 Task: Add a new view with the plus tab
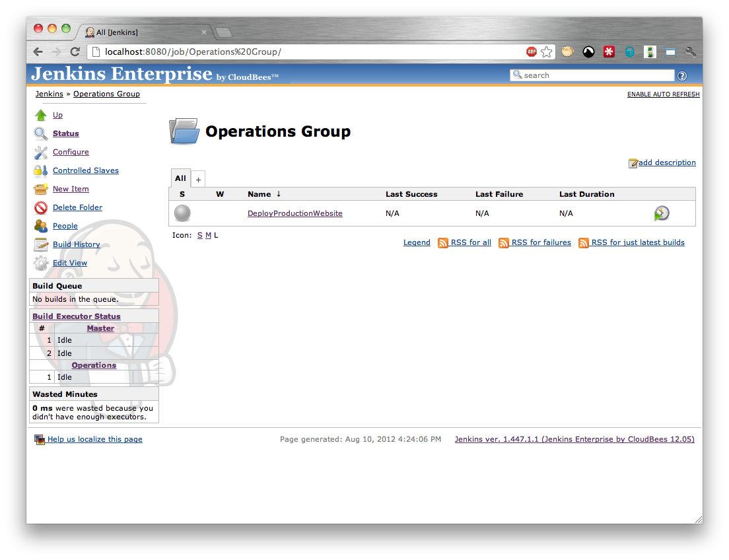[198, 180]
